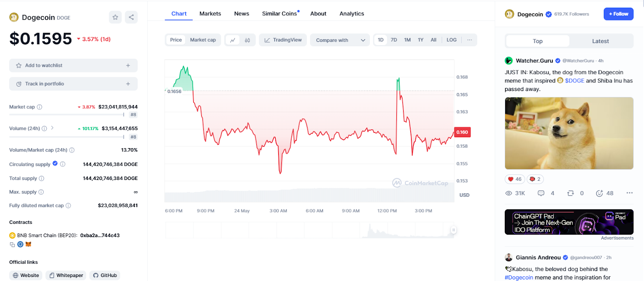Click the views eye icon on Watcher.Guru post
Screen dimensions: 644x281
(x=509, y=193)
